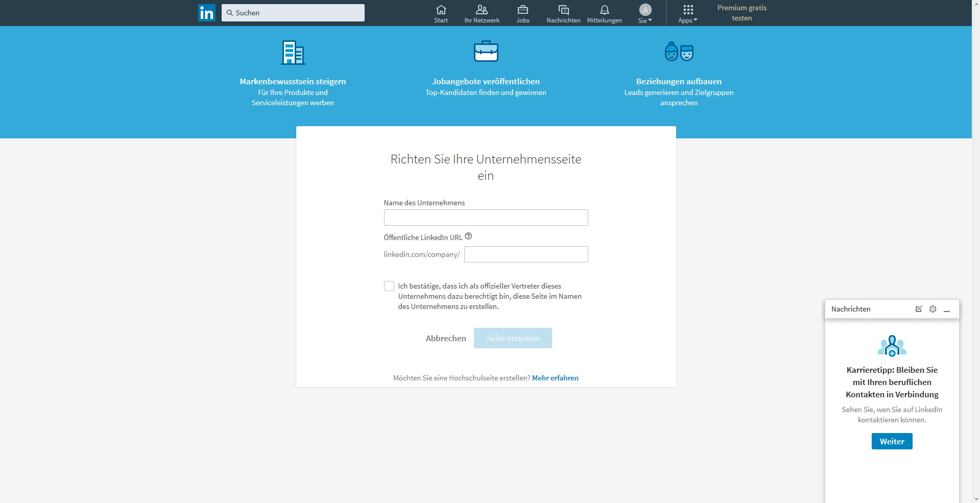The image size is (980, 503).
Task: Click the briefcase icon above Jobangebote veröffentlichen
Action: (486, 51)
